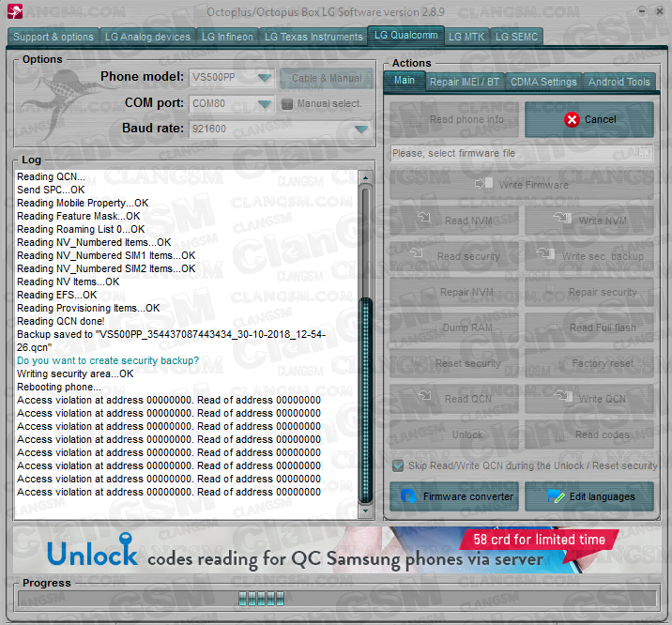Screen dimensions: 672x625
Task: Click the Unlock button
Action: coord(454,434)
